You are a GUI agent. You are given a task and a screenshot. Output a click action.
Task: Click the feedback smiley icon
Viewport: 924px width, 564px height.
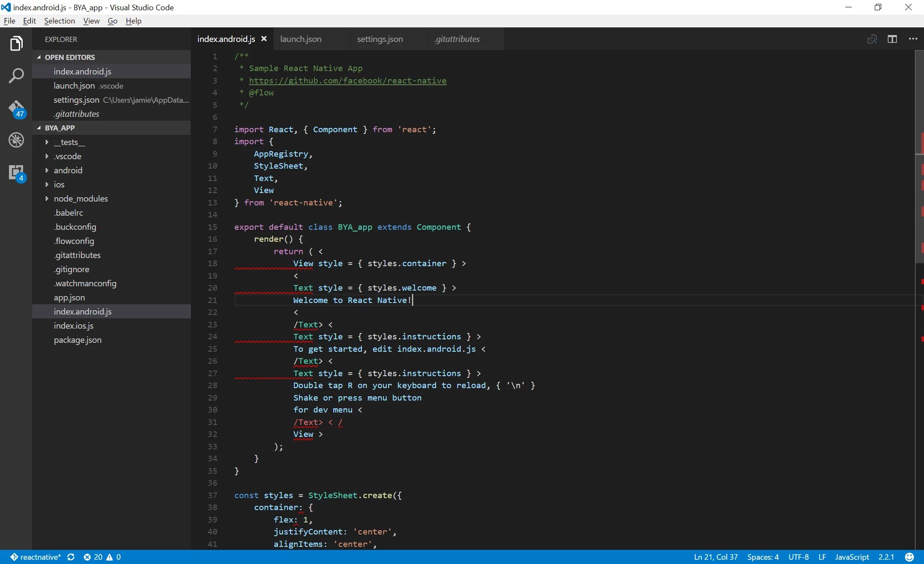[x=909, y=557]
